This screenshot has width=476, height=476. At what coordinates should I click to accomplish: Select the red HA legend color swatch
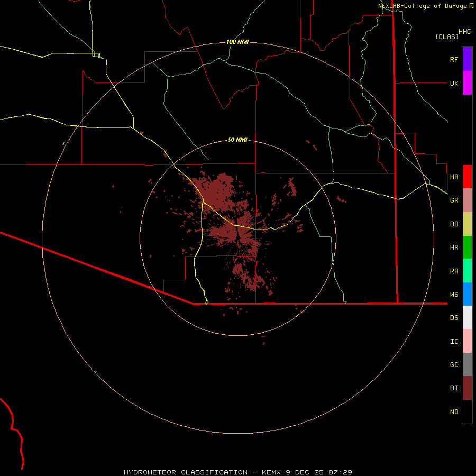[x=467, y=177]
